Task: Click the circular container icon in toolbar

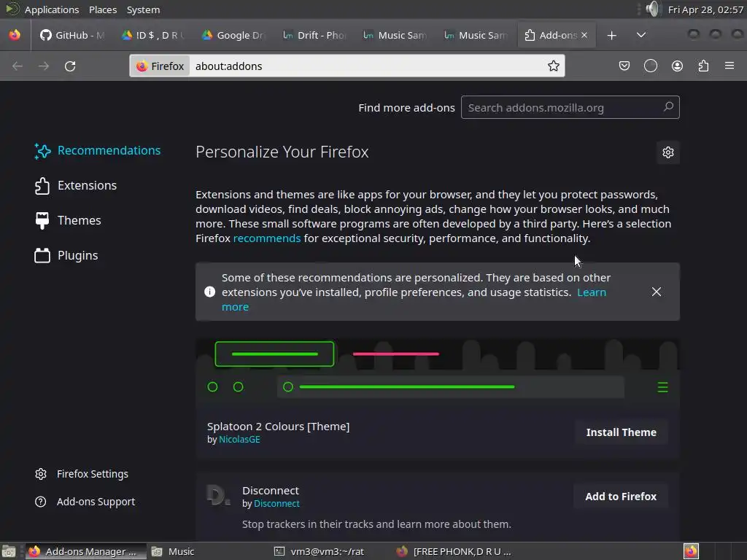Action: click(650, 66)
